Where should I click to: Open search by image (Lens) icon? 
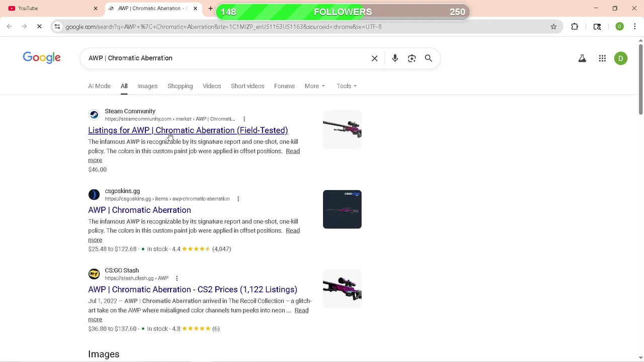(x=412, y=58)
